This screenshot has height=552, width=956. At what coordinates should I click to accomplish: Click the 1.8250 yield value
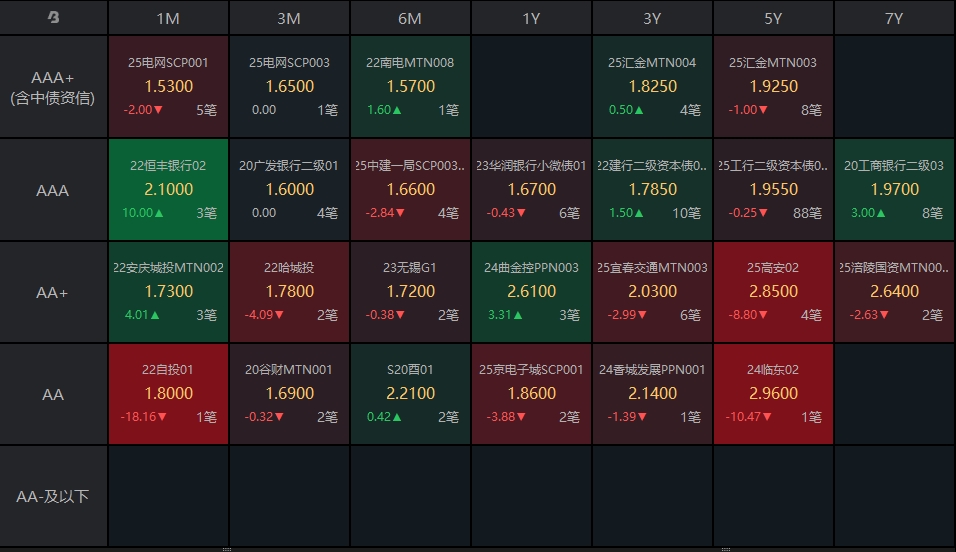(652, 86)
